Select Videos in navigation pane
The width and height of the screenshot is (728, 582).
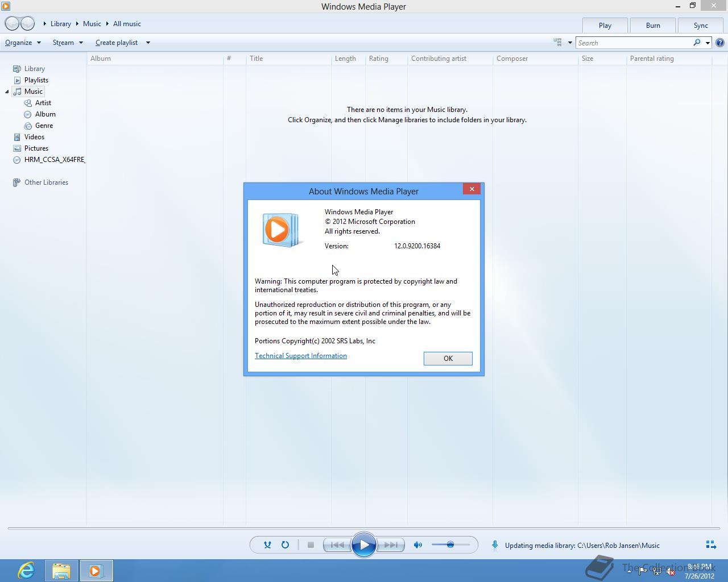point(28,137)
